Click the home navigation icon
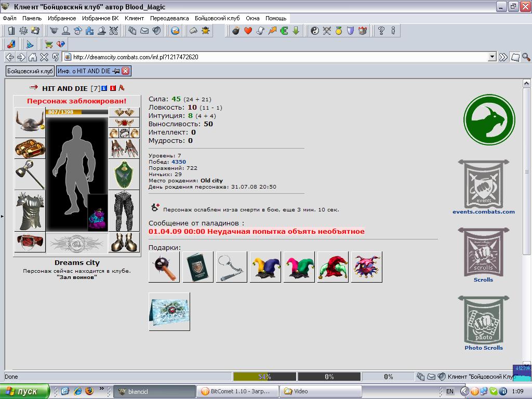 pos(33,57)
